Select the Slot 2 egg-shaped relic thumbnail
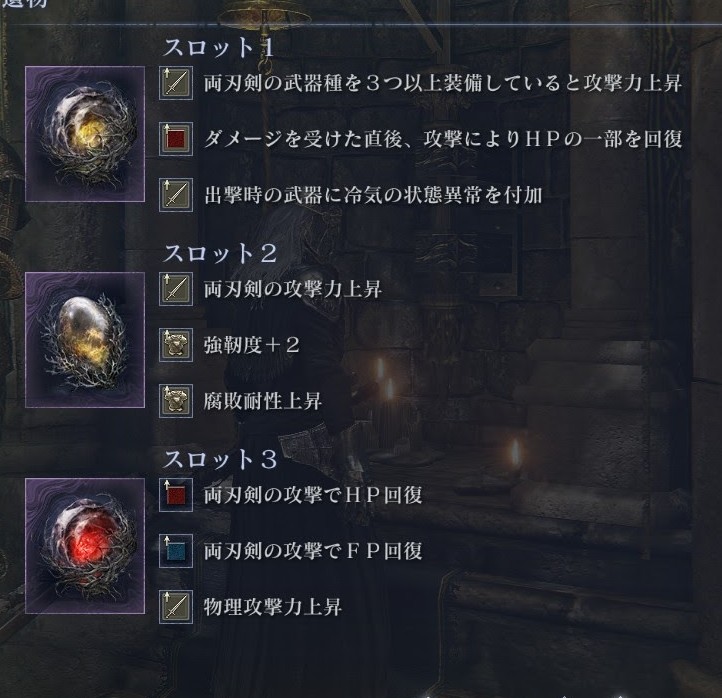The image size is (722, 698). tap(85, 340)
